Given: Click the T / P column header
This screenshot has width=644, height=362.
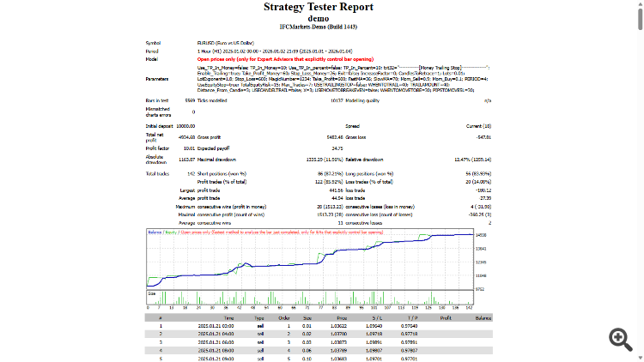Looking at the screenshot, I should tap(412, 318).
